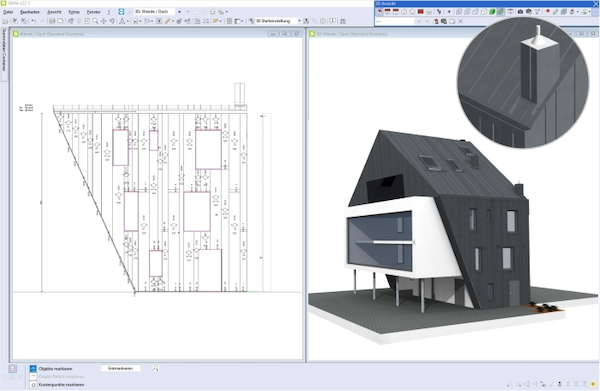Click the double camera icon in 3D-Ansicht toolbar
Viewport: 600px width, 391px height.
(x=528, y=11)
